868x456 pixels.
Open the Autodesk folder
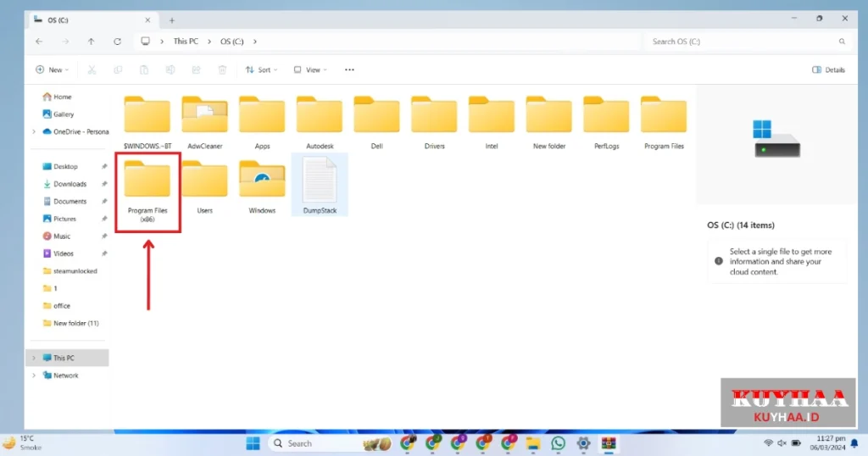[x=320, y=121]
